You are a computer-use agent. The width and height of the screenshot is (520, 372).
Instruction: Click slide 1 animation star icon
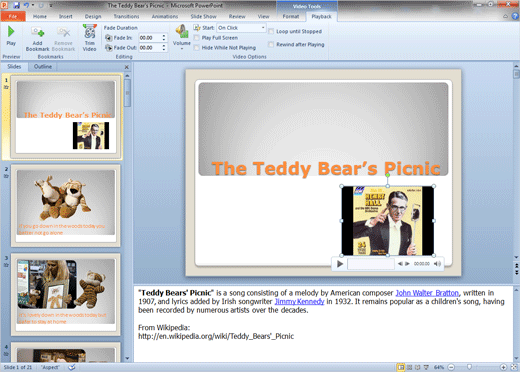[6, 87]
